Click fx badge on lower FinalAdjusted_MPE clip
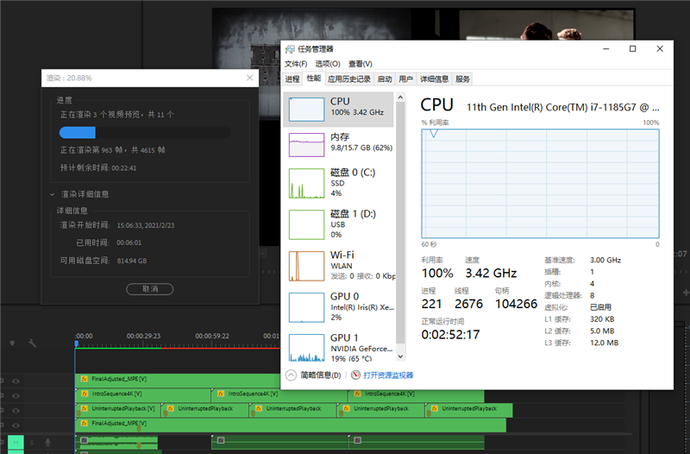This screenshot has width=690, height=454. tap(84, 423)
